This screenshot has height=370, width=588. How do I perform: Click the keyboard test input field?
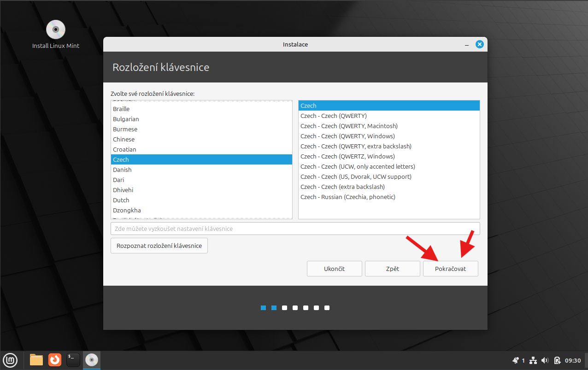click(295, 229)
